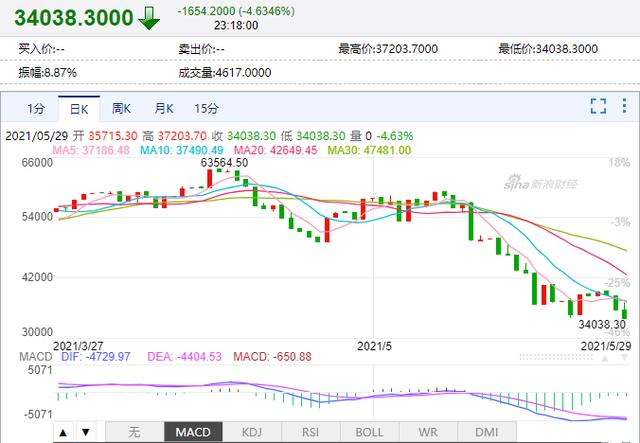
Task: Click the MA20: 42649.45 legend
Action: click(x=276, y=150)
